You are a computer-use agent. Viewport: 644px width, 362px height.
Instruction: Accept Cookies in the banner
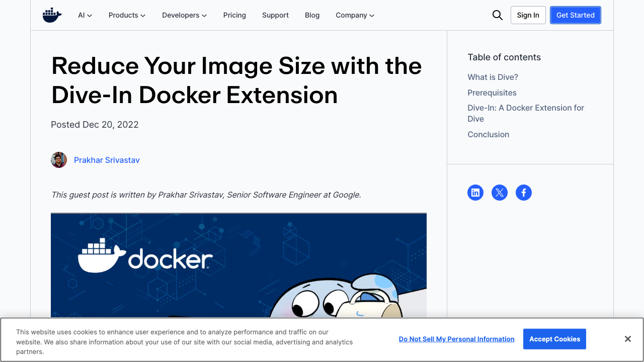tap(554, 339)
